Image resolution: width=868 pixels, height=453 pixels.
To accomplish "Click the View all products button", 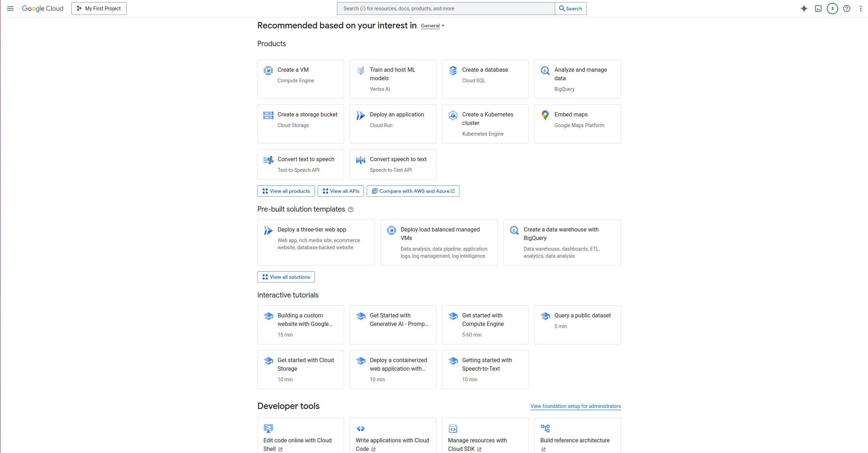I will (286, 191).
